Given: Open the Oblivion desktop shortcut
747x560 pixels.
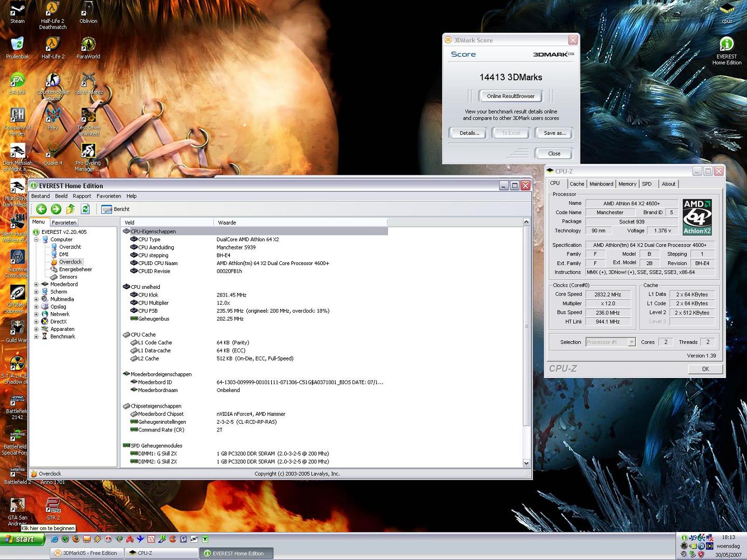Looking at the screenshot, I should pyautogui.click(x=88, y=13).
